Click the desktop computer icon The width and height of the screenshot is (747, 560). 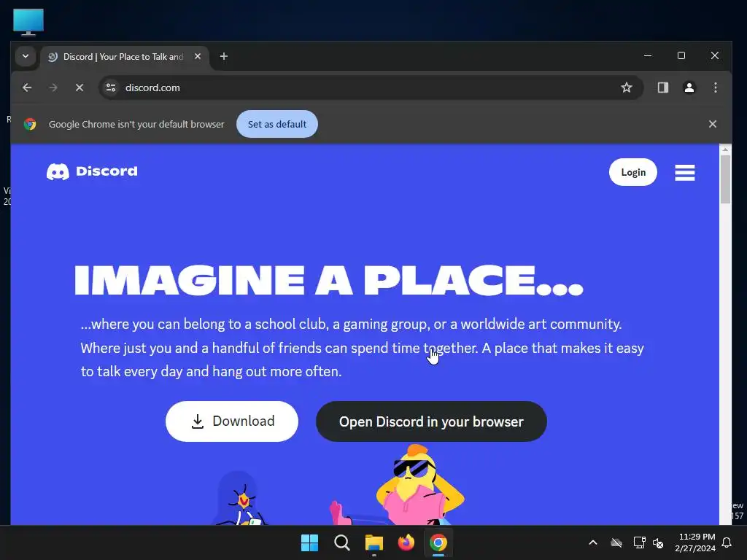pyautogui.click(x=28, y=22)
